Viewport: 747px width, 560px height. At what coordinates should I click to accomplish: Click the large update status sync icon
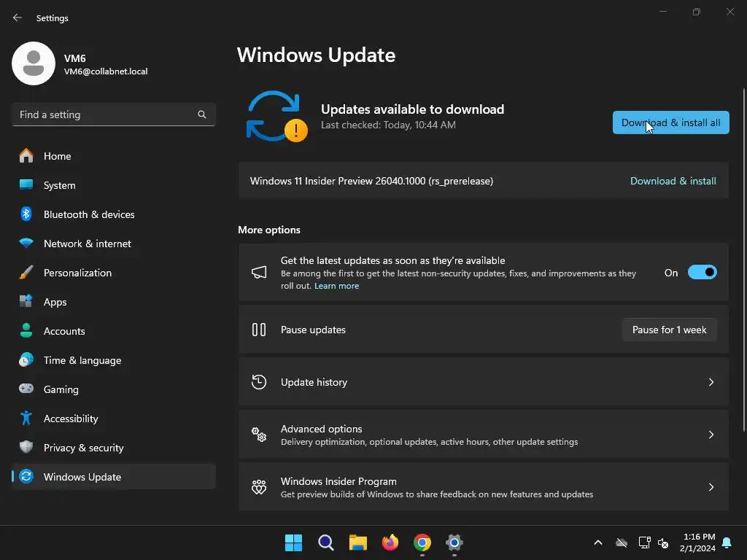(x=276, y=116)
